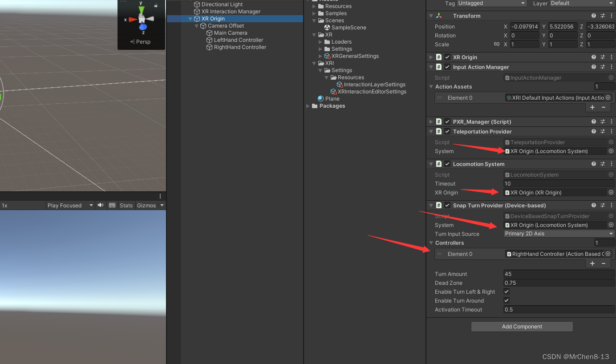Toggle the audio mute icon in Game view

[x=100, y=205]
